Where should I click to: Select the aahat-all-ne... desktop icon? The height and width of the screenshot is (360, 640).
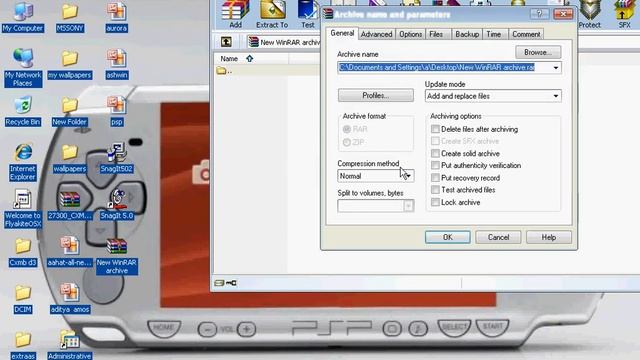(70, 252)
